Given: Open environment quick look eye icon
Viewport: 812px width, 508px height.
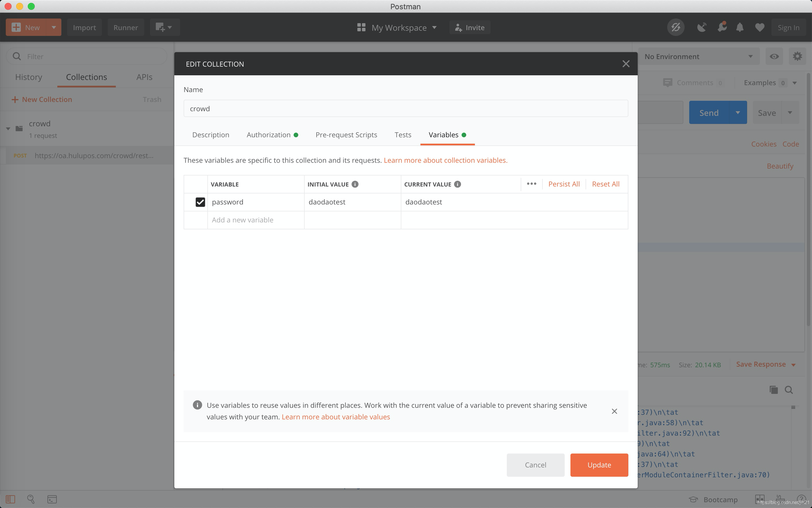Looking at the screenshot, I should coord(774,56).
